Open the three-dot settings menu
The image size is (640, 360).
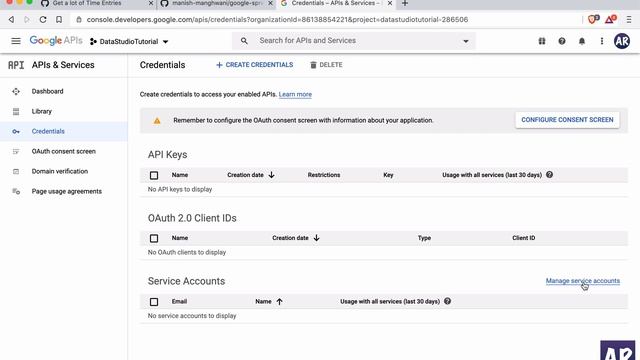(602, 41)
